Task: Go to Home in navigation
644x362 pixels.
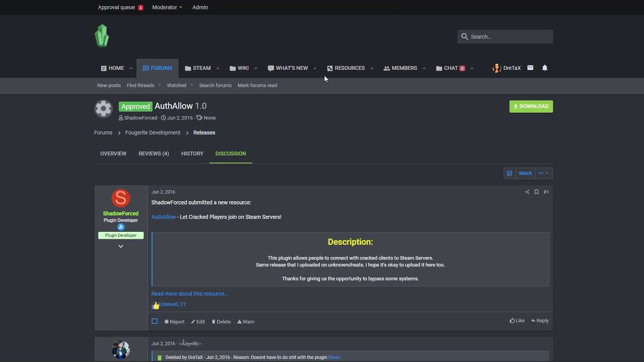Action: (112, 68)
